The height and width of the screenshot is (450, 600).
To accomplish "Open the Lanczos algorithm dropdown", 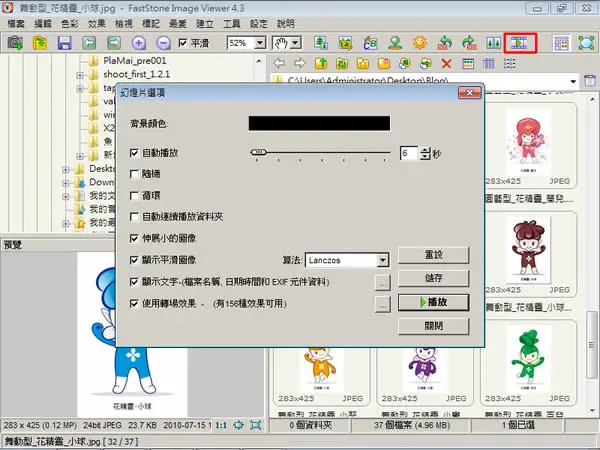I will pyautogui.click(x=382, y=260).
